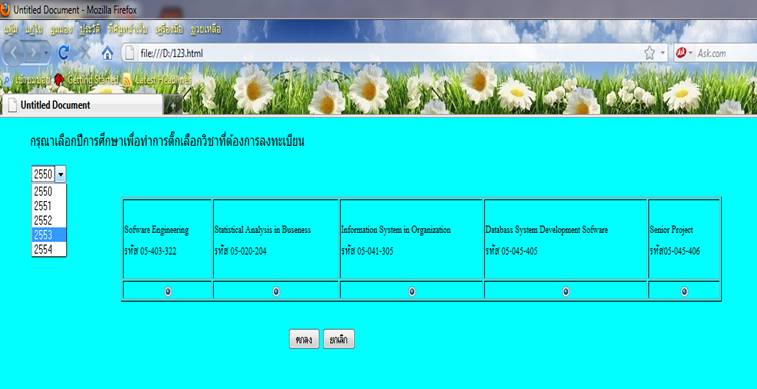Click the 'Information System in Organization' course name
Viewport: 757px width, 389px height.
pos(396,230)
